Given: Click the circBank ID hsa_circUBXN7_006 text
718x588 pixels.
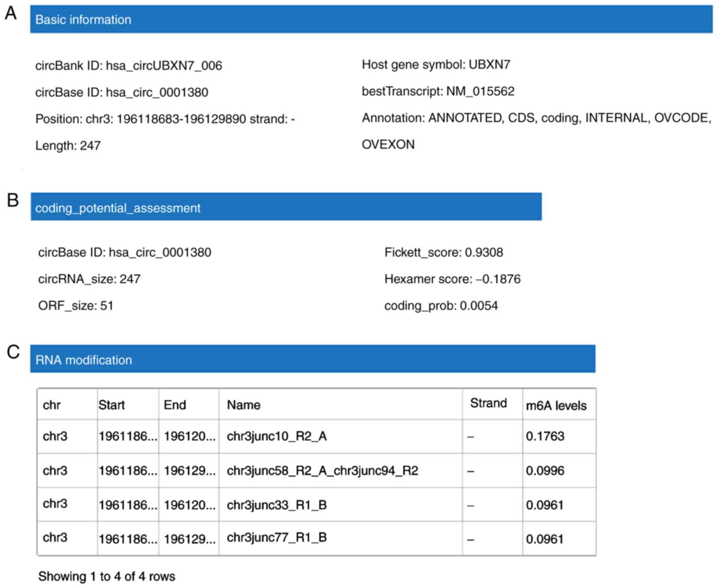Looking at the screenshot, I should point(128,66).
